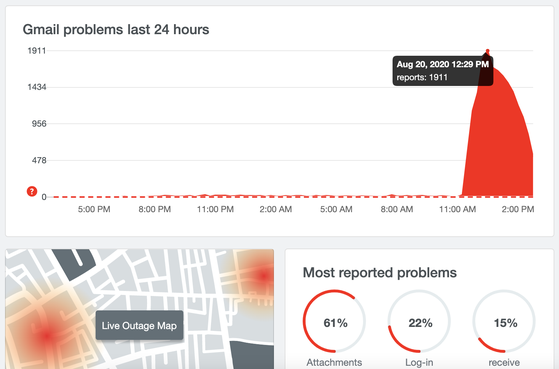Click the 2:00 AM time axis label
The image size is (559, 369).
pyautogui.click(x=276, y=209)
